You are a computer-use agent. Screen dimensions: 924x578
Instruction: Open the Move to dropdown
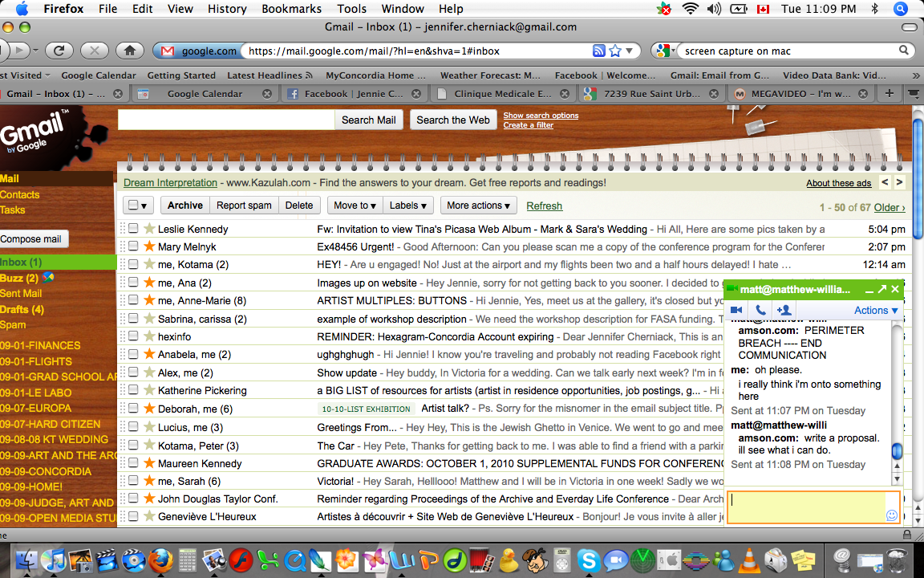click(x=355, y=206)
